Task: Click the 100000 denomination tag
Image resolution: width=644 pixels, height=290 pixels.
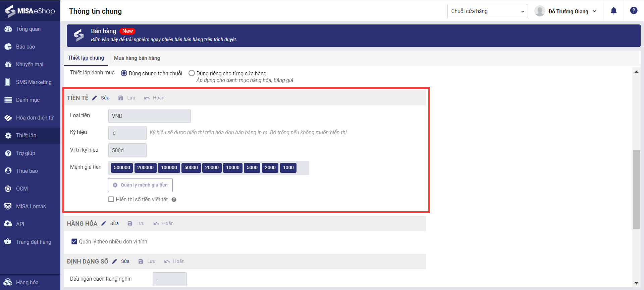Action: tap(169, 168)
